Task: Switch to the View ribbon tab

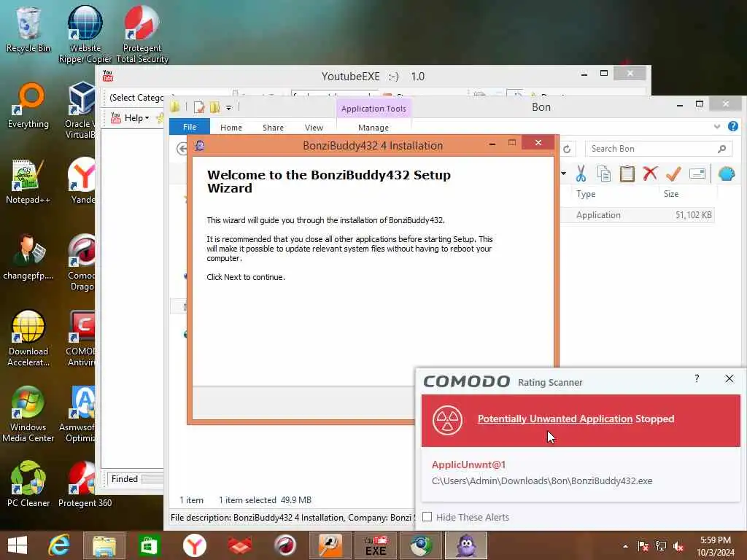Action: 314,128
